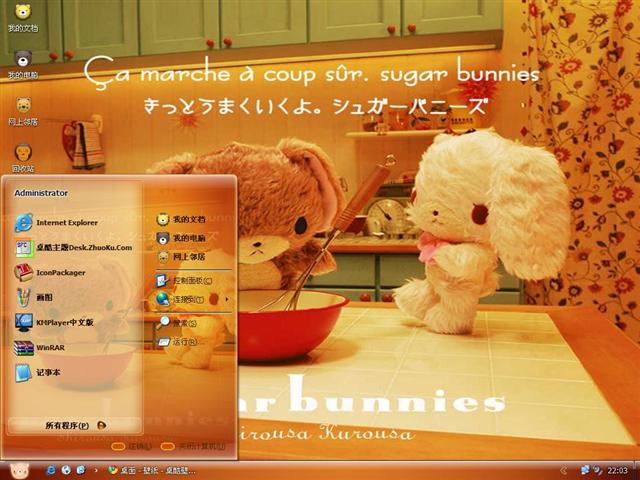The width and height of the screenshot is (640, 480).
Task: Open 网上邻居 desktop icon
Action: (23, 105)
